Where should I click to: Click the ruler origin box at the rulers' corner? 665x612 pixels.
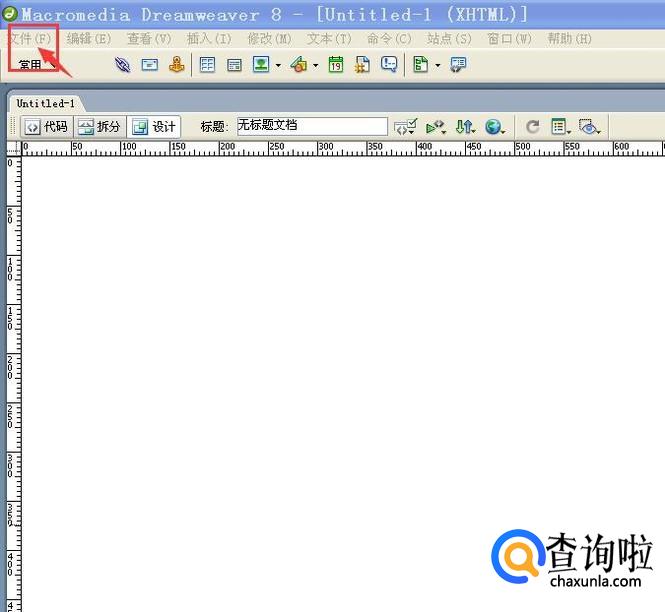tap(14, 148)
